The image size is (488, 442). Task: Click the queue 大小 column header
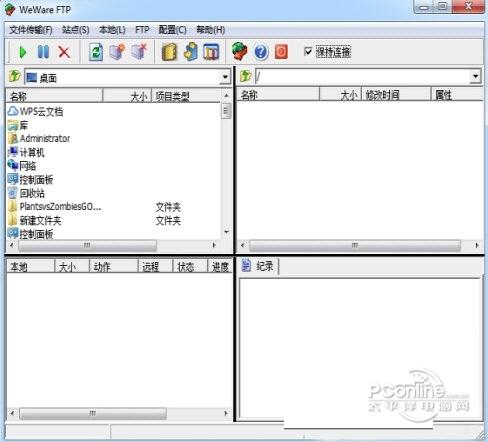point(72,266)
